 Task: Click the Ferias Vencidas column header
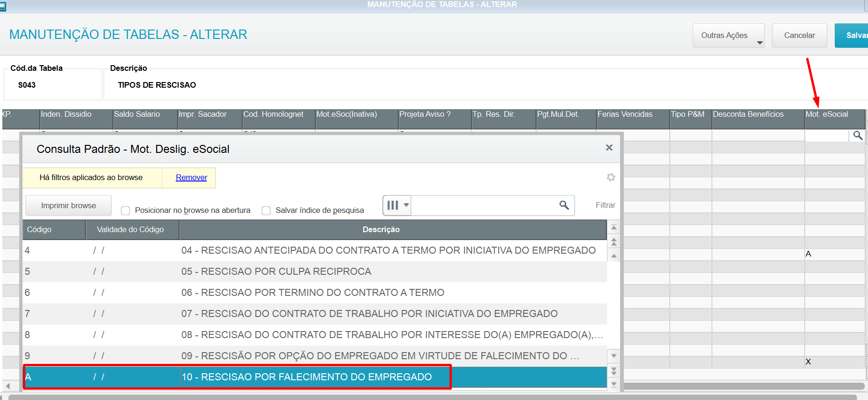click(x=633, y=119)
